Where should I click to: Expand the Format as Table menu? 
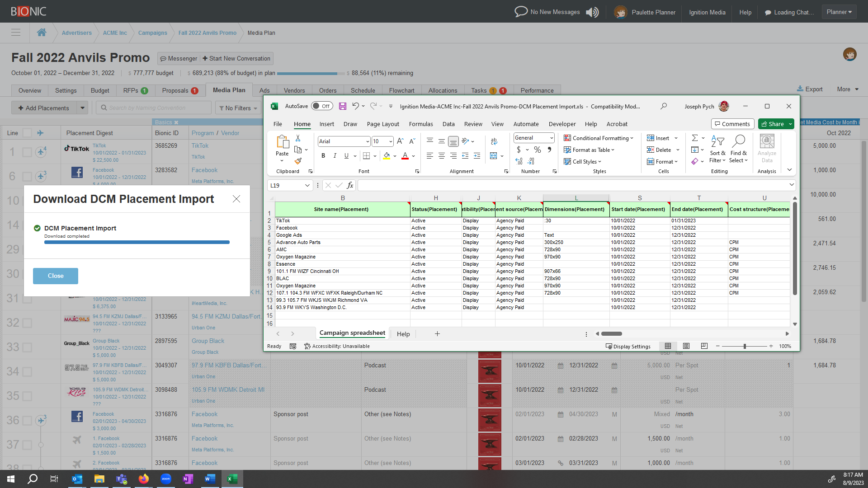(589, 150)
